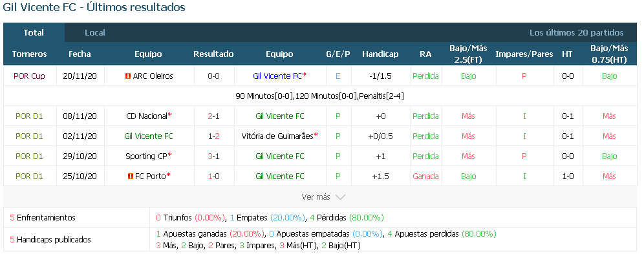
Task: Click the Handicap column header
Action: tap(380, 54)
